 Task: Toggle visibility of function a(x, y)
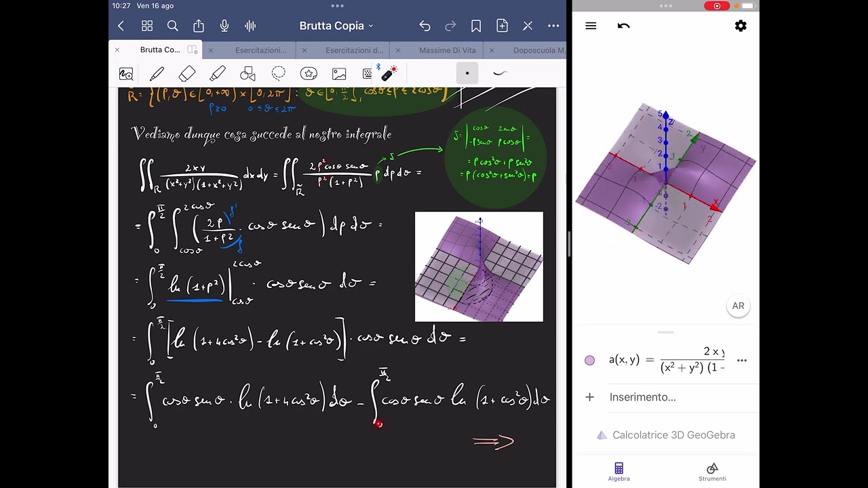tap(590, 361)
